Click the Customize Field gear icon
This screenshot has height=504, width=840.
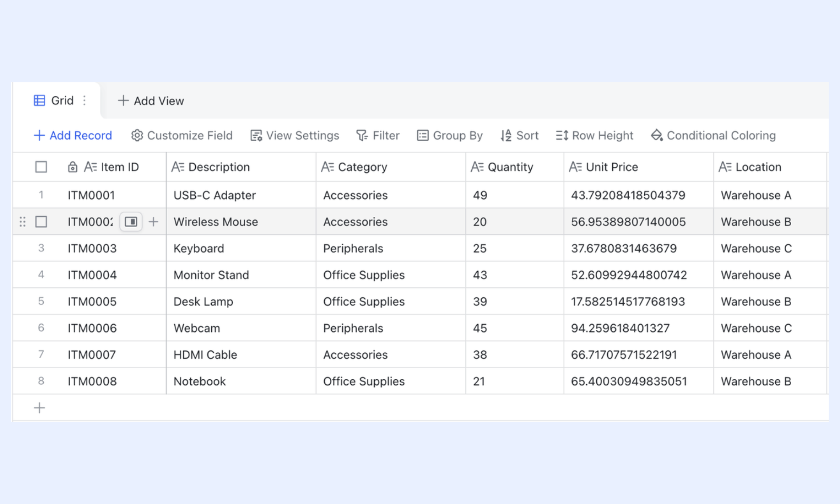(x=137, y=135)
